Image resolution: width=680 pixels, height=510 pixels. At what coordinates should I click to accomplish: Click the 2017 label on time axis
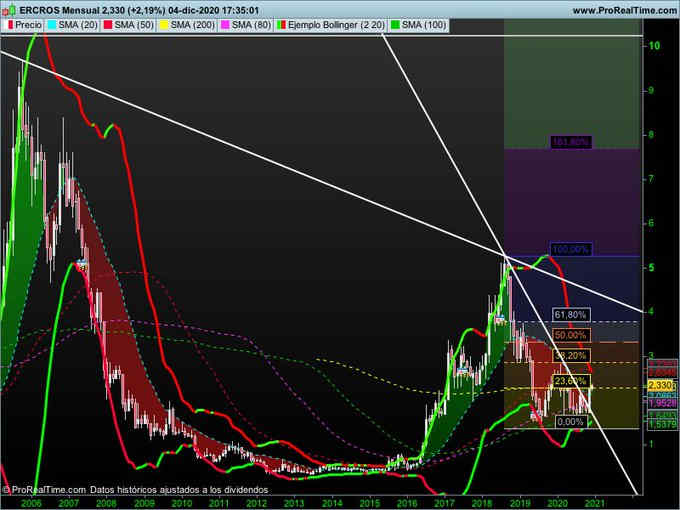tap(445, 503)
